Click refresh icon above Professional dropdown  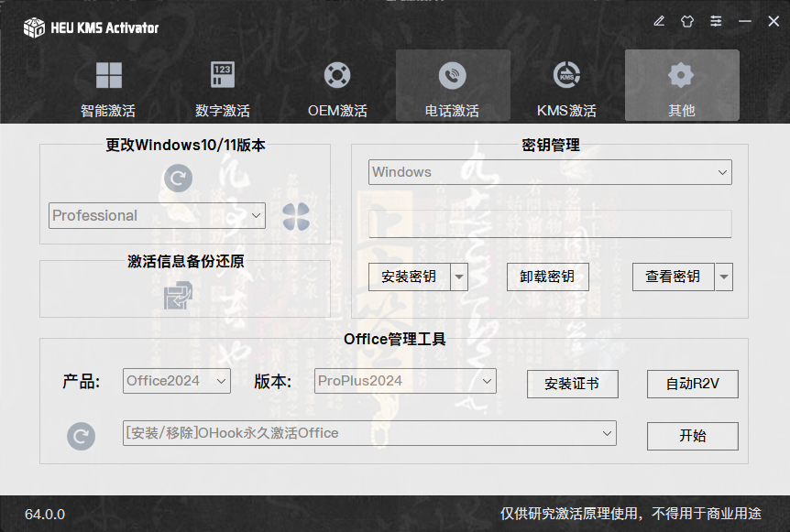click(x=179, y=179)
